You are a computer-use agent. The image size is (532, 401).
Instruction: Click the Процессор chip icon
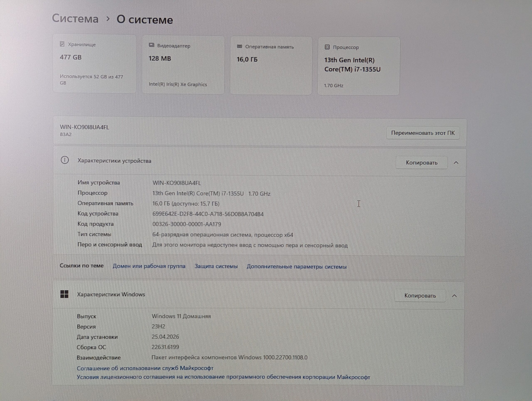(327, 47)
